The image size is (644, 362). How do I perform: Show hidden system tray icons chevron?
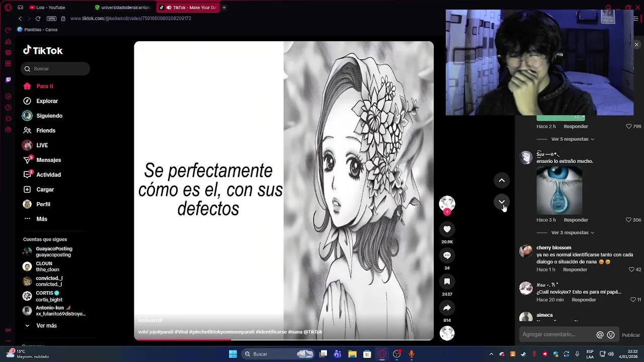pos(491,354)
